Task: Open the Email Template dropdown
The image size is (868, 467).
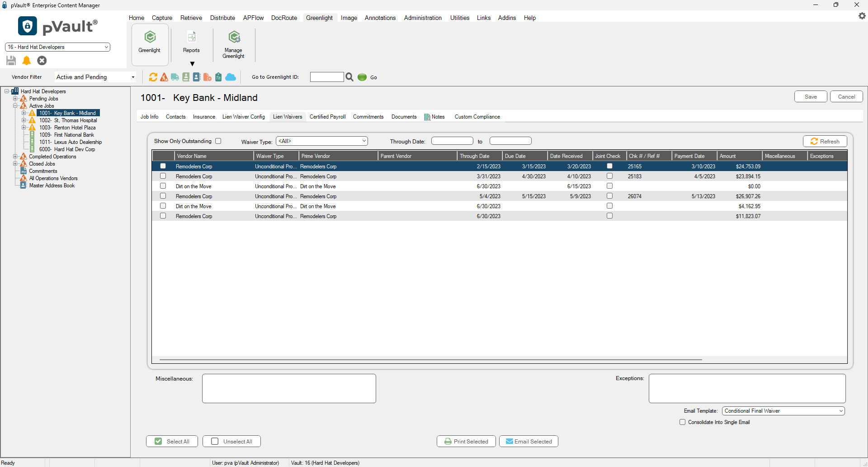Action: pos(783,411)
